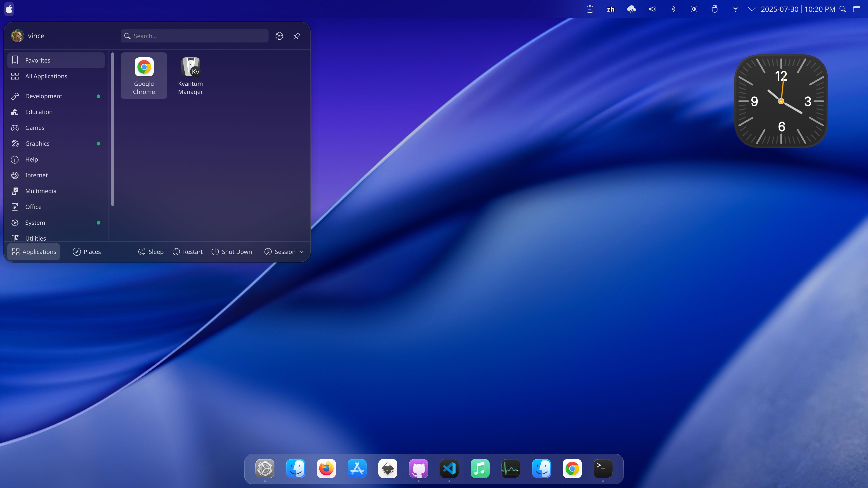
Task: Open the Apple menu
Action: click(9, 9)
